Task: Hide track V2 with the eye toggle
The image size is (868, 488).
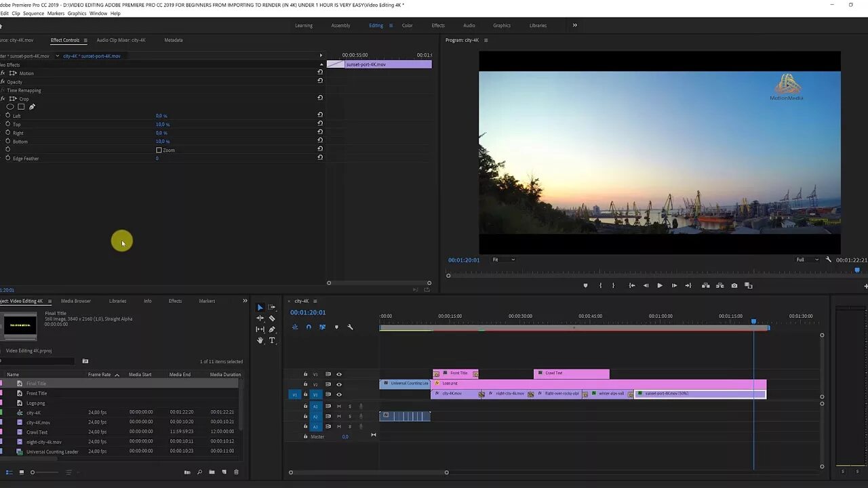Action: point(339,384)
